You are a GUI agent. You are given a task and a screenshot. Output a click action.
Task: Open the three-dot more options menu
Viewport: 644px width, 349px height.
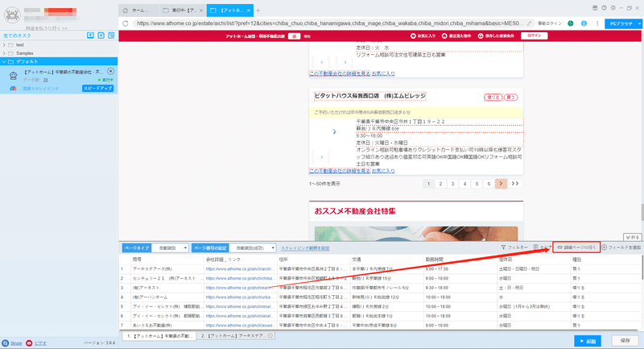click(x=597, y=23)
